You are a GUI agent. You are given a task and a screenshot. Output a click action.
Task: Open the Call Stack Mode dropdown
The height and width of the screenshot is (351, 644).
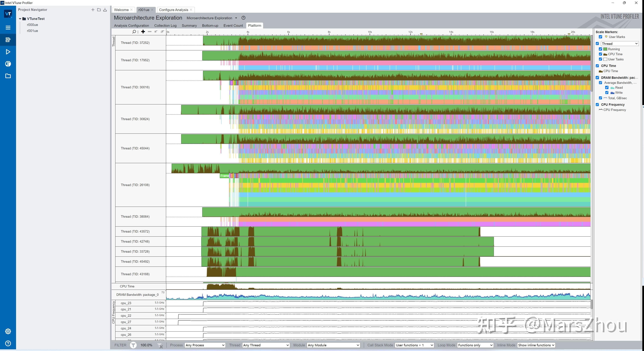pos(414,345)
